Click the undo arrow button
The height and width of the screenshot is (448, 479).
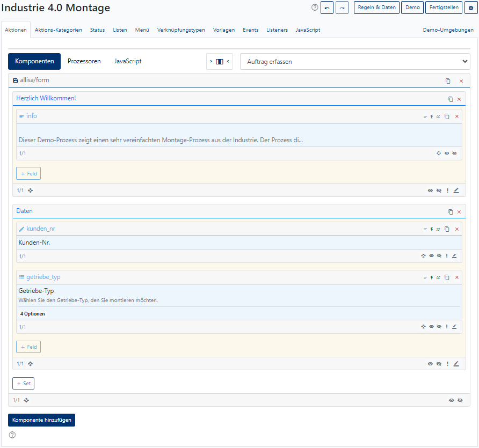coord(327,8)
